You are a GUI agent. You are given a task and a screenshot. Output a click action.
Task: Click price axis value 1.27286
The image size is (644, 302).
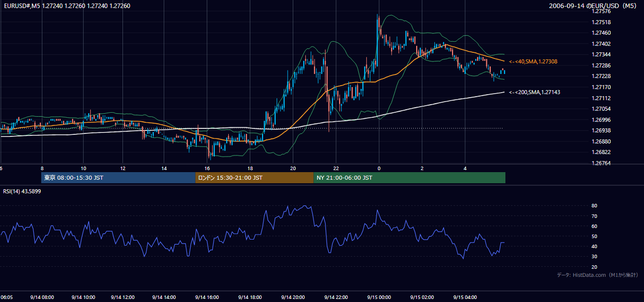[601, 65]
